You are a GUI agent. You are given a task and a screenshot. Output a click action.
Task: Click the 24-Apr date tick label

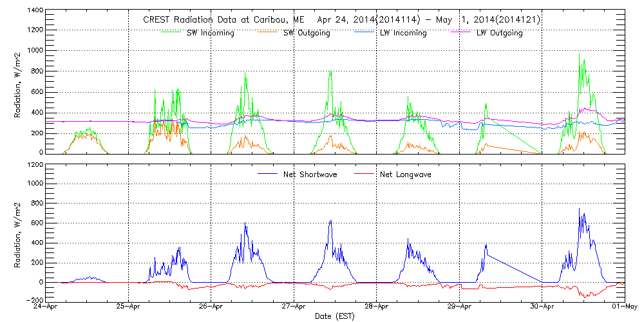(46, 307)
